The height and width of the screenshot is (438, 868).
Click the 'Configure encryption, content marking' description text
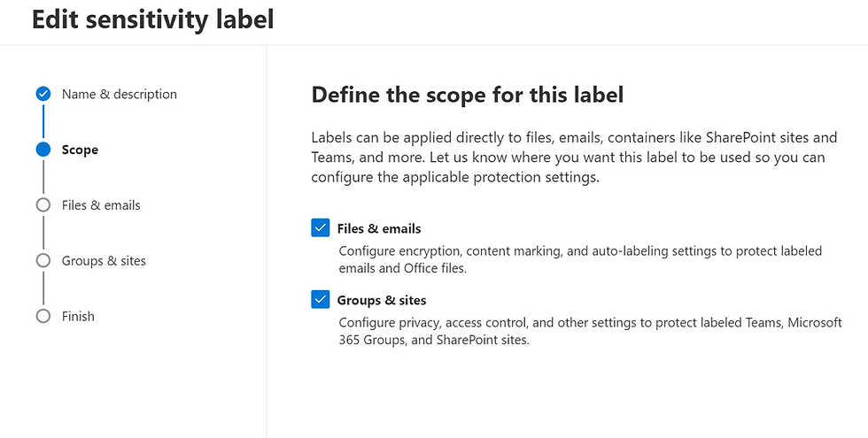point(580,259)
